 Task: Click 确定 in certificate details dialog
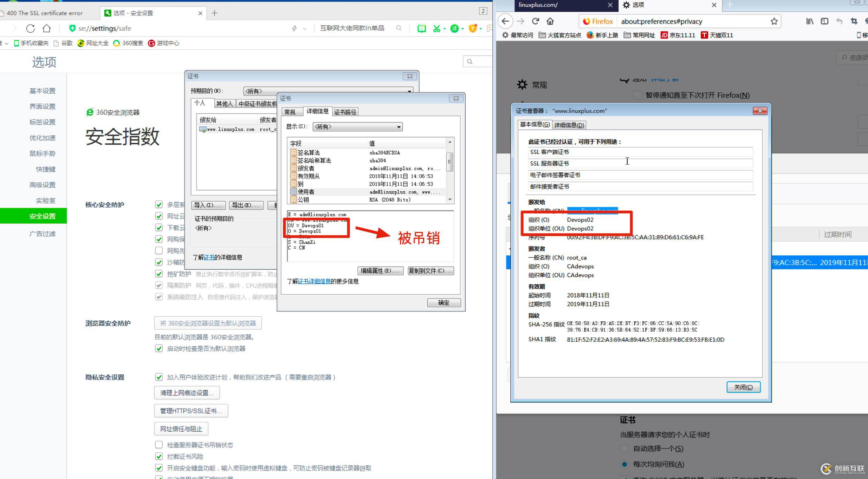tap(444, 303)
